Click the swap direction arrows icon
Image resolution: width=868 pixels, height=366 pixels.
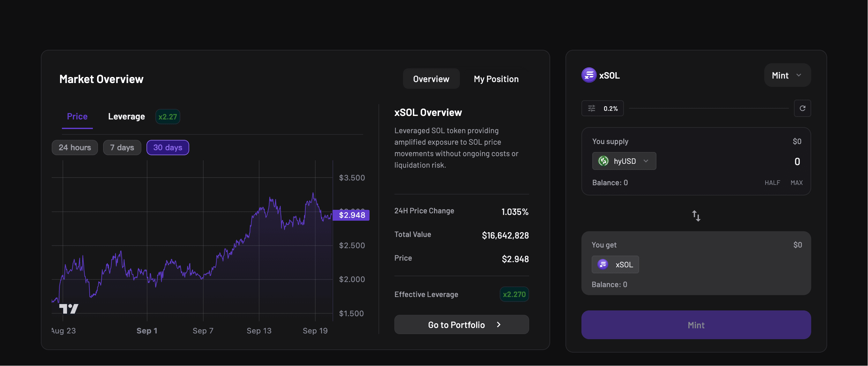point(696,216)
